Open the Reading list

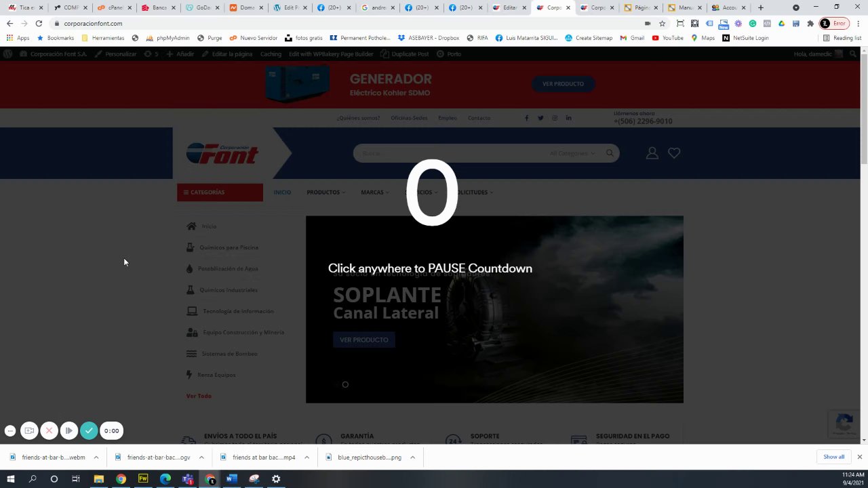point(842,38)
